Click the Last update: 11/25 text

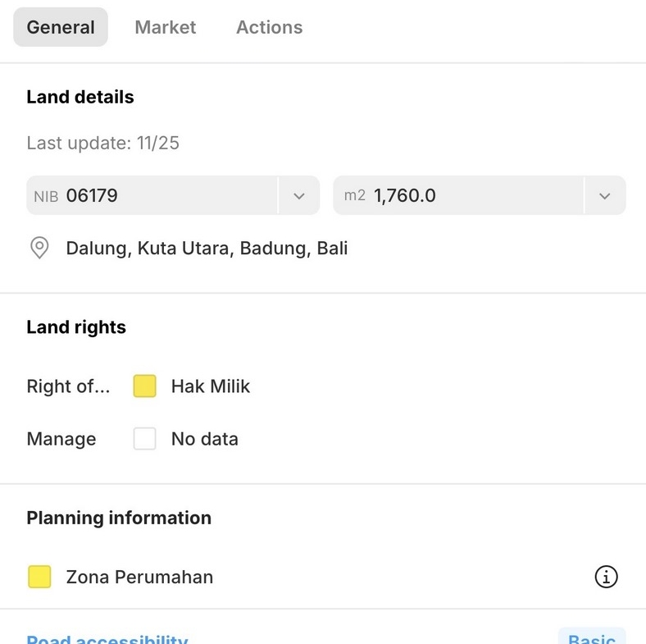click(x=102, y=144)
